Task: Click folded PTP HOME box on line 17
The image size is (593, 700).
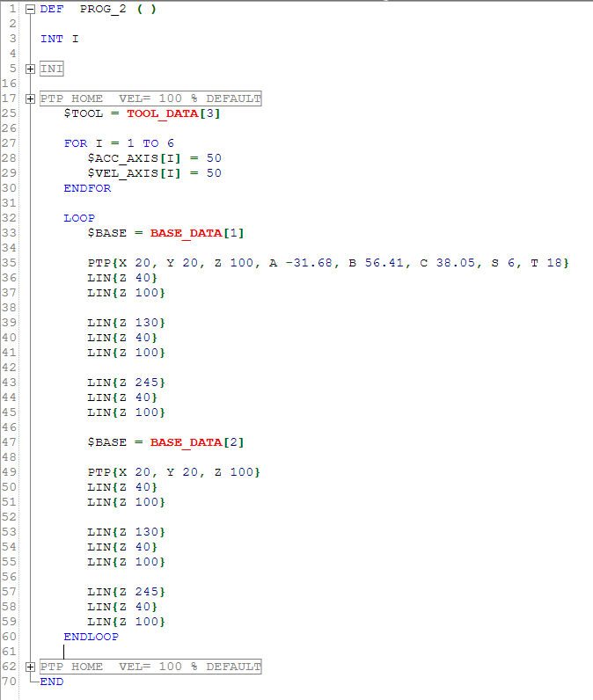Action: [x=150, y=98]
